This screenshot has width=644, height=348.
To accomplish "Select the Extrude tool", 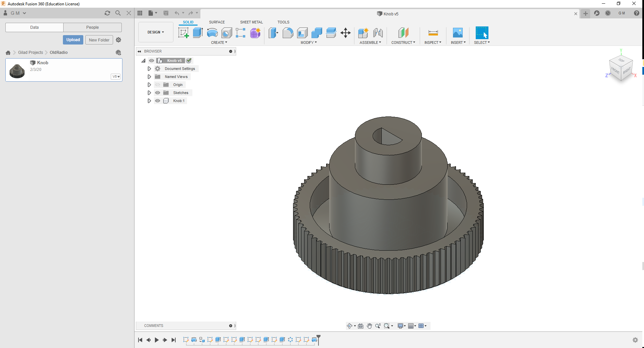I will pyautogui.click(x=198, y=33).
